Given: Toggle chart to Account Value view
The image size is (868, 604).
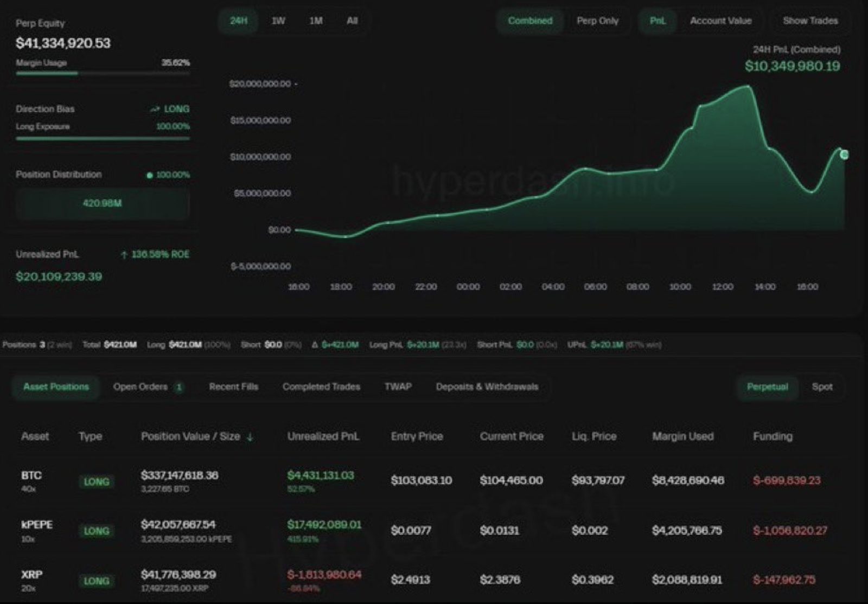Looking at the screenshot, I should click(x=720, y=21).
